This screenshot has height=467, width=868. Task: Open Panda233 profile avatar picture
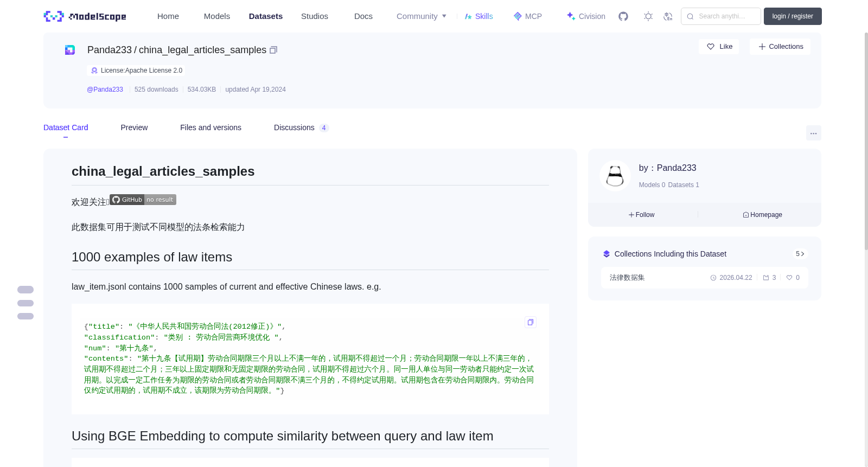point(615,176)
